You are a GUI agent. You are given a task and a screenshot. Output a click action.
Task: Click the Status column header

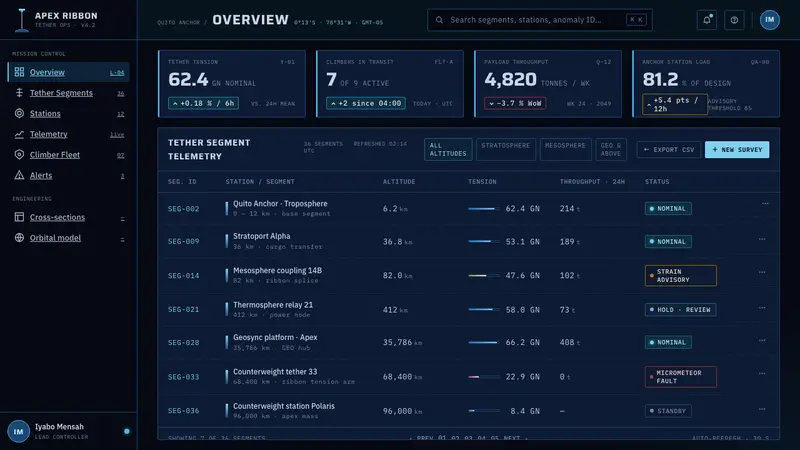pos(657,182)
